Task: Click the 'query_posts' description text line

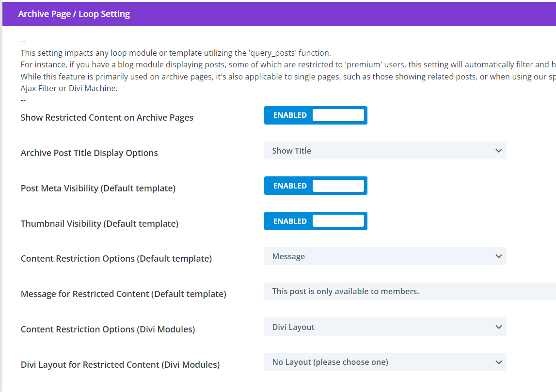Action: 175,53
